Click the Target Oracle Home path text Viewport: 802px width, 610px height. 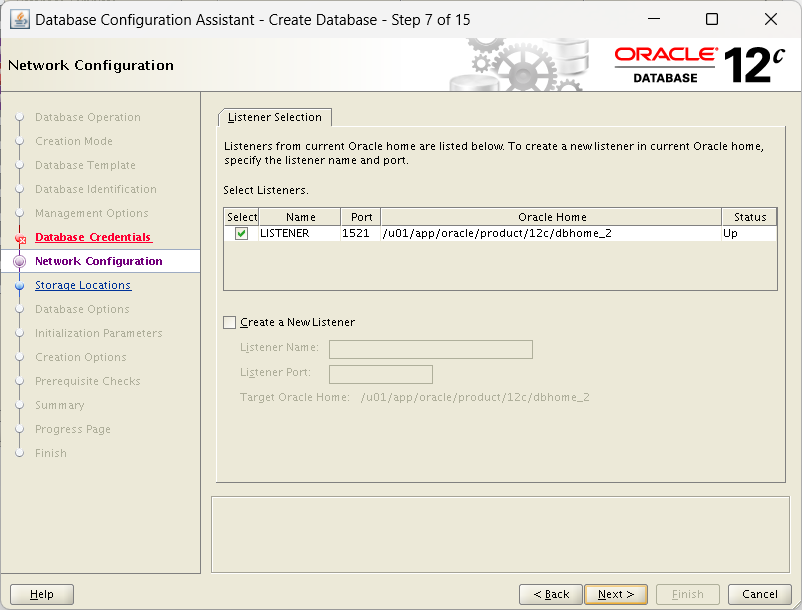475,397
